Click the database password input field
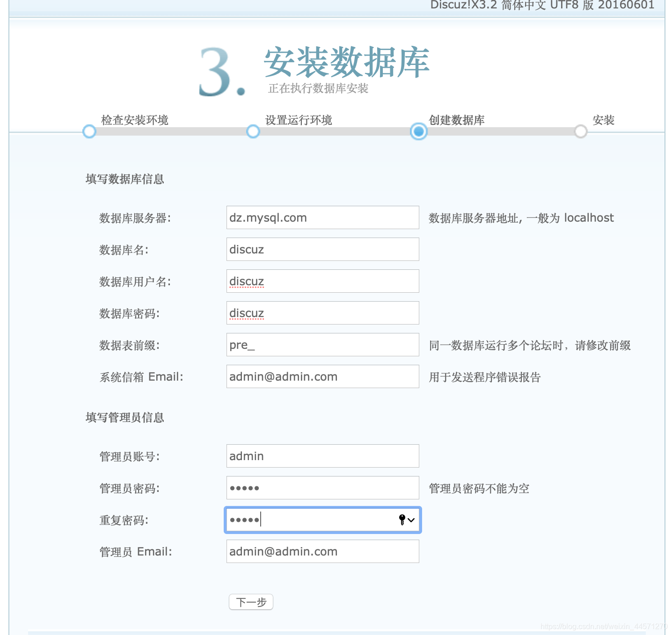This screenshot has width=672, height=635. (x=323, y=313)
